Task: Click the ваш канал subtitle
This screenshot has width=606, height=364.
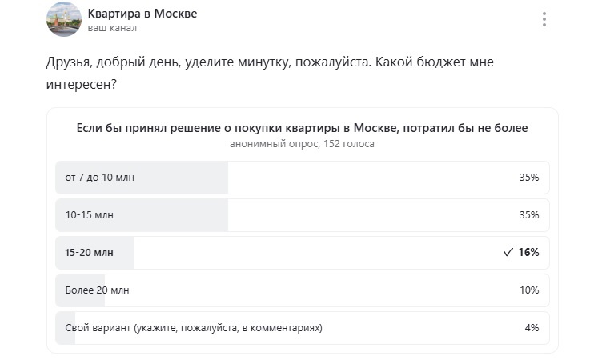Action: (x=112, y=28)
